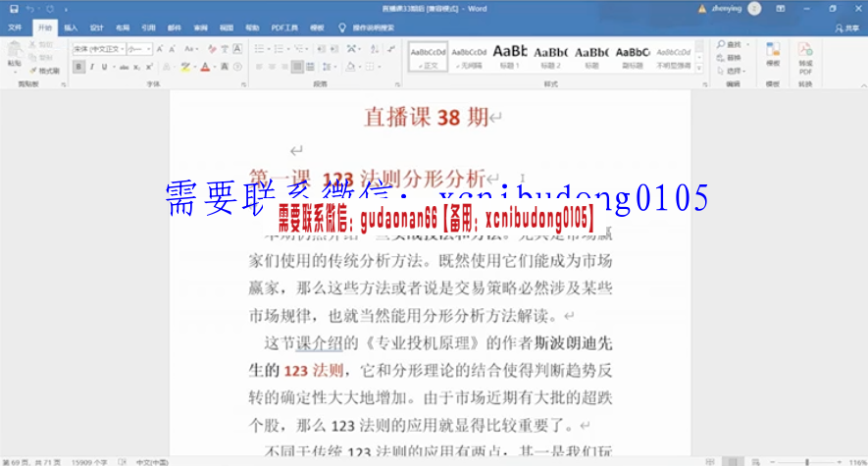Paste clipboard contents with 粘贴 button
This screenshot has height=466, width=868.
(x=15, y=56)
